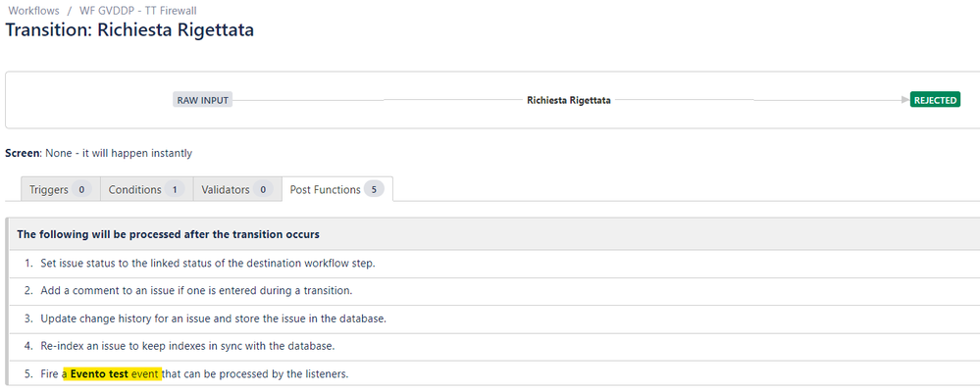Image resolution: width=980 pixels, height=392 pixels.
Task: Open the Conditions tab
Action: [134, 189]
